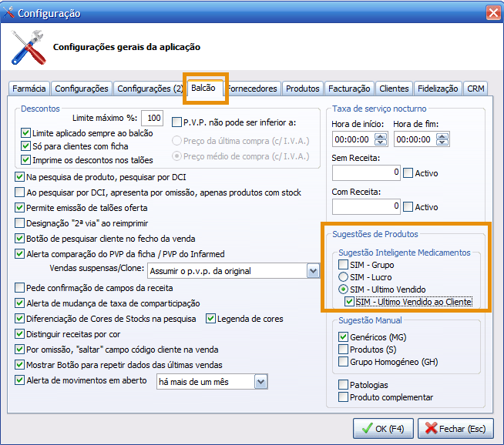
Task: Select the SIM - Lucro radio option
Action: (x=344, y=276)
